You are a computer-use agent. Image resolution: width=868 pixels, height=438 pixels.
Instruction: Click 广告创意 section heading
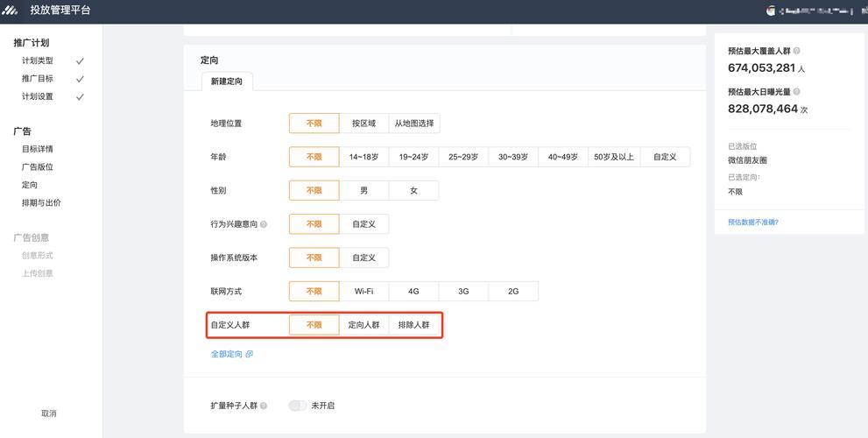point(32,237)
